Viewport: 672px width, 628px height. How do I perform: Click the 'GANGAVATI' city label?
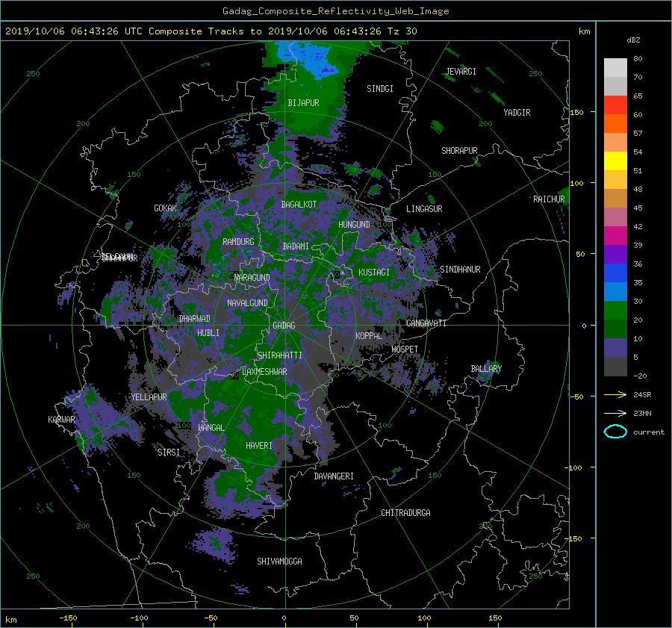tap(426, 323)
